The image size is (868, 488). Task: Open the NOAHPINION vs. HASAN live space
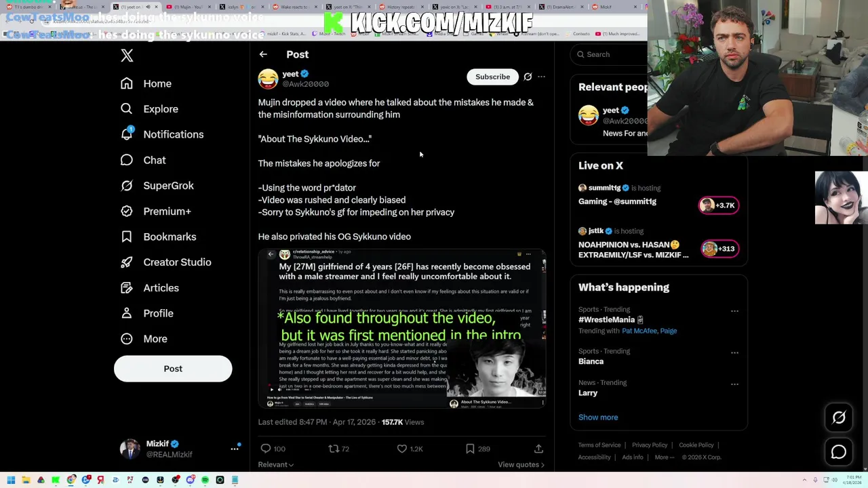[633, 249]
